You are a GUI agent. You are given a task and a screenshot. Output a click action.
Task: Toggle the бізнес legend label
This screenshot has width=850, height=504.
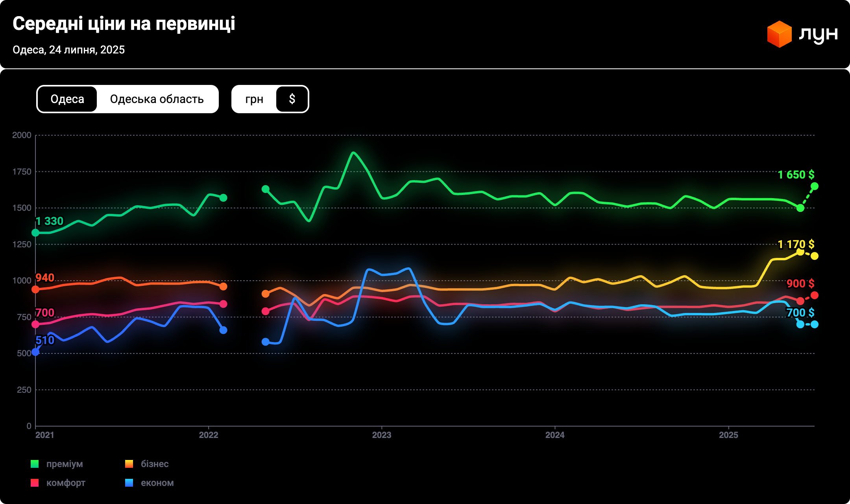coord(155,464)
